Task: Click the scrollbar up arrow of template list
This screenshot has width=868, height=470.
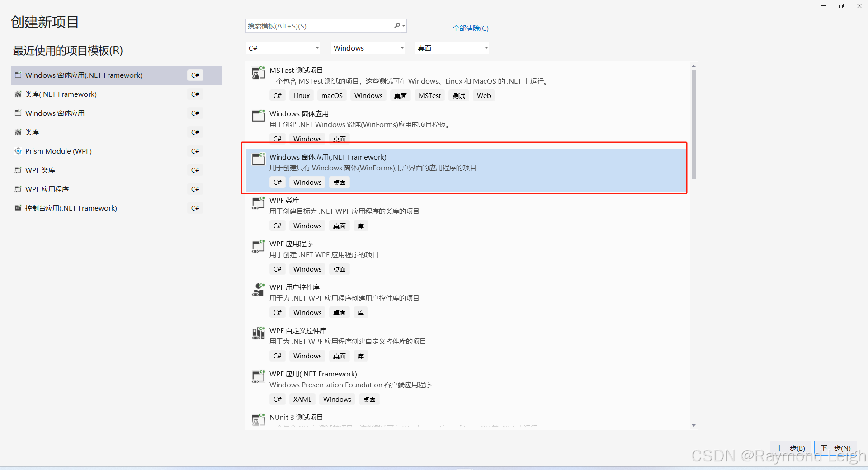Action: click(x=693, y=66)
